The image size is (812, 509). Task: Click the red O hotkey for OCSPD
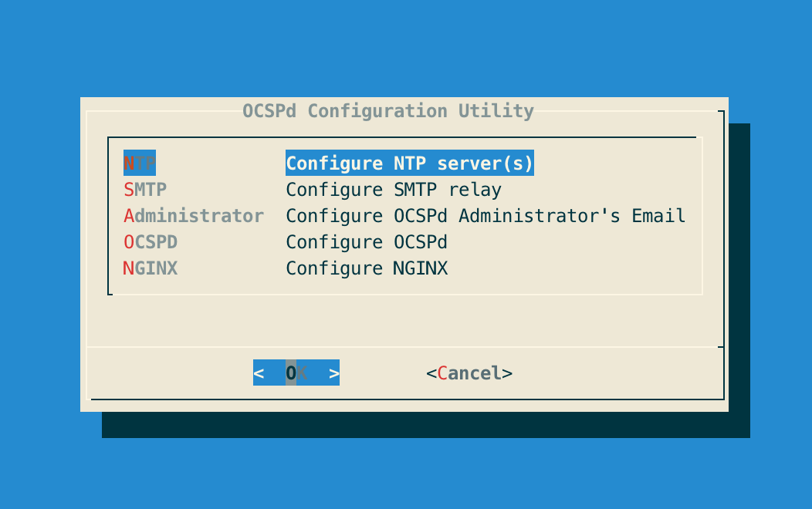[x=128, y=241]
